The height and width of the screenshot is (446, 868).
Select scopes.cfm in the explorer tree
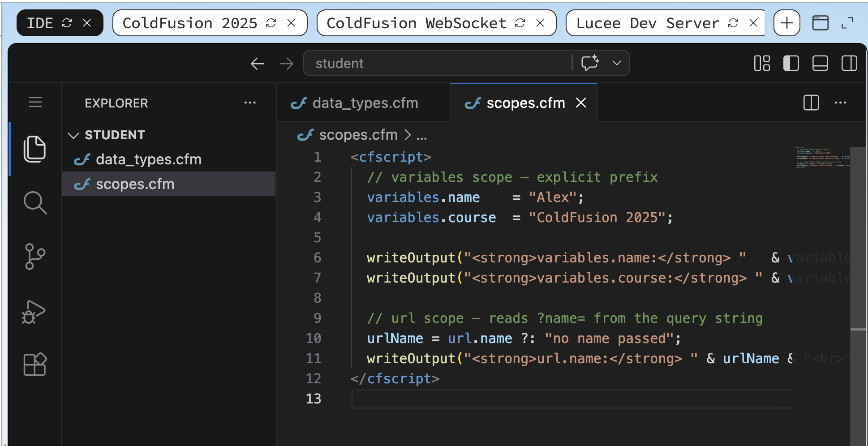point(169,184)
